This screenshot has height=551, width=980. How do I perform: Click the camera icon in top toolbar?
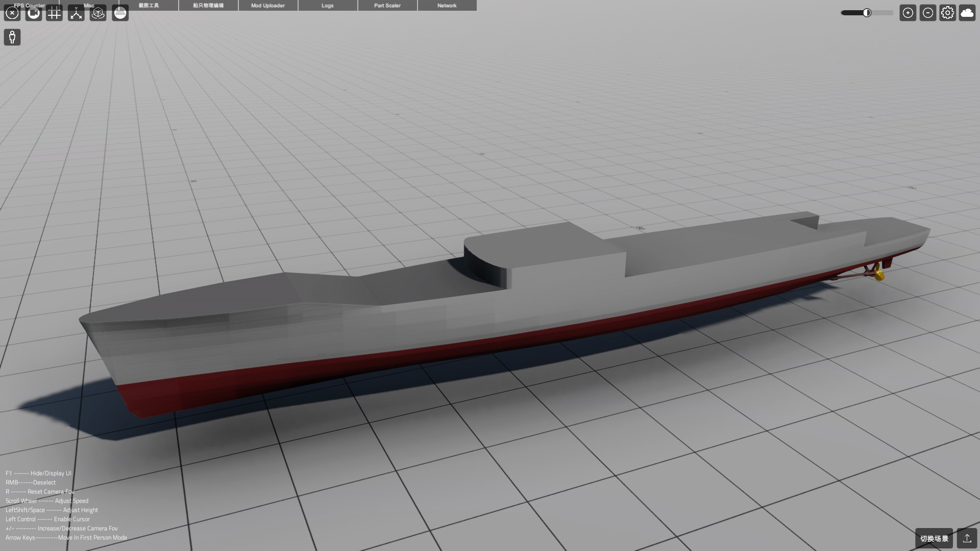pos(34,13)
